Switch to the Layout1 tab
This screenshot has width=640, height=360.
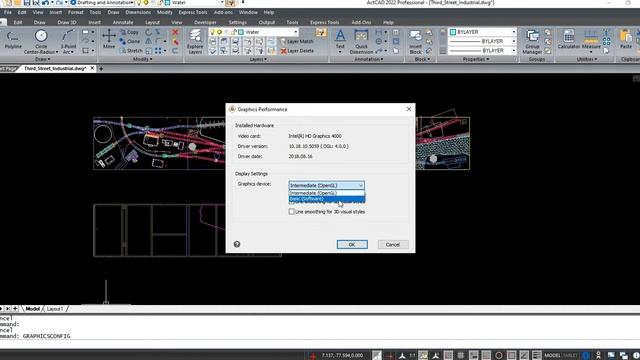[55, 309]
